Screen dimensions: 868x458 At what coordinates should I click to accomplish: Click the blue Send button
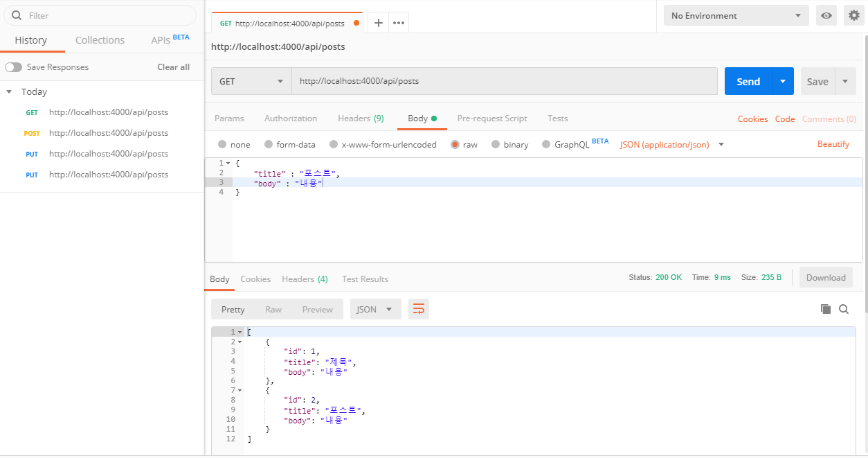click(748, 81)
